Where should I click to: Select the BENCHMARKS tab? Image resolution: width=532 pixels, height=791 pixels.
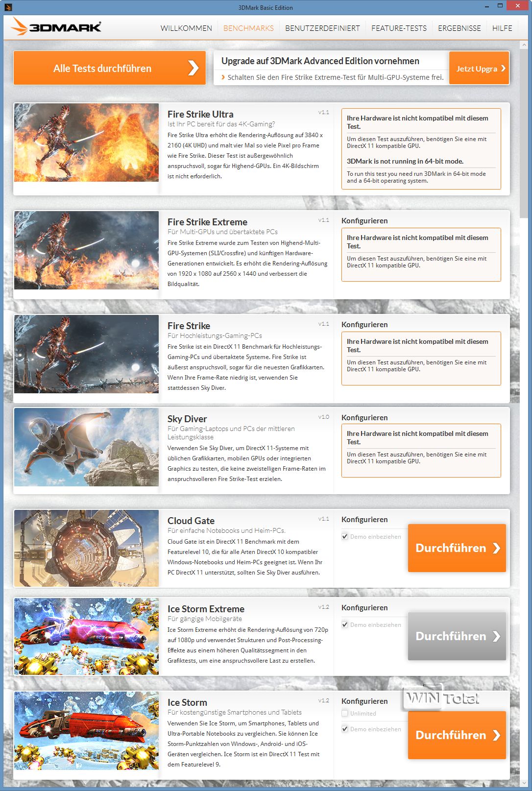click(248, 28)
